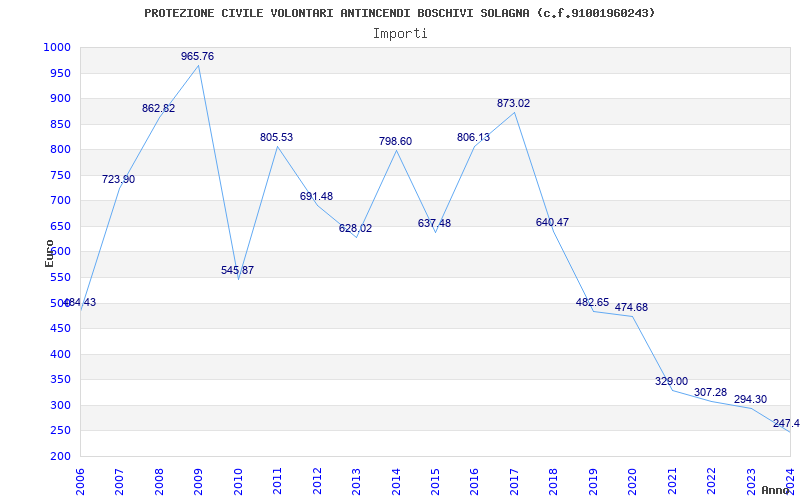Click data label 637.48
This screenshot has width=800, height=500.
pos(434,223)
